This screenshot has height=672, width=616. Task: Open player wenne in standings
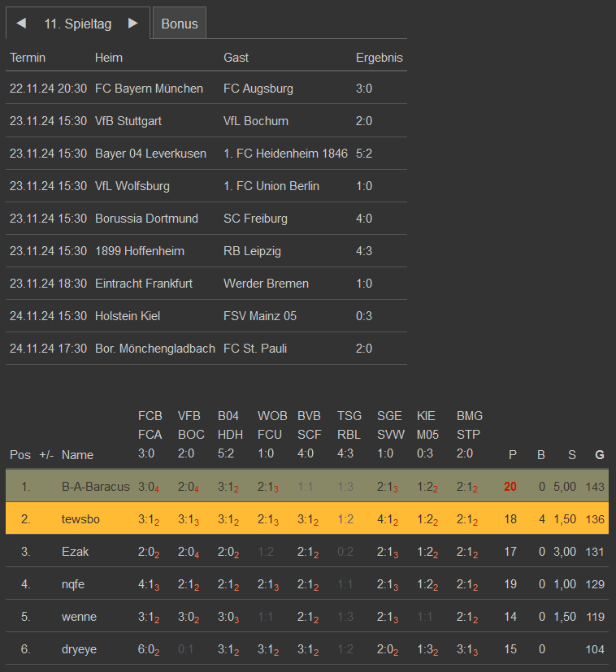[79, 617]
